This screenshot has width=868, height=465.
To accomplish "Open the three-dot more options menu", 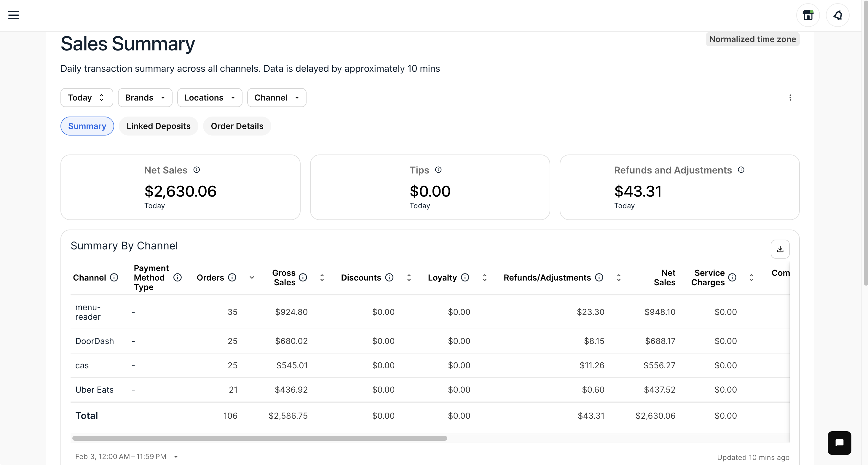I will (x=790, y=98).
